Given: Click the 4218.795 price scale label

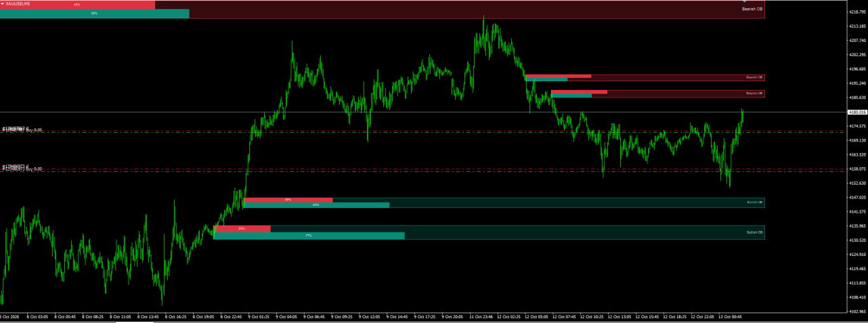Looking at the screenshot, I should click(858, 12).
